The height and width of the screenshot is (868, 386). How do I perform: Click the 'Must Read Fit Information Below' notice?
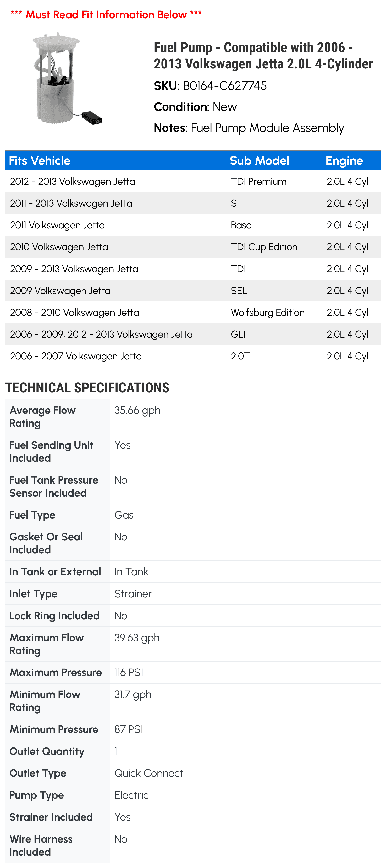(x=106, y=14)
